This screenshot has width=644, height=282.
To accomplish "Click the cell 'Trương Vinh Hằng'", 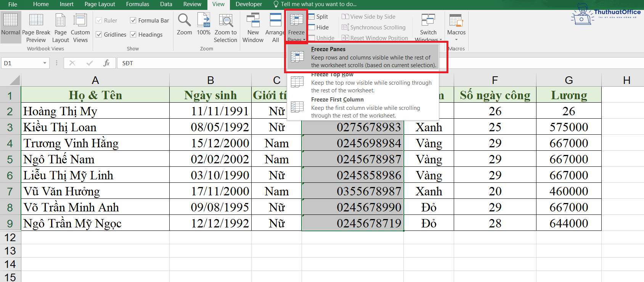I will click(x=95, y=143).
